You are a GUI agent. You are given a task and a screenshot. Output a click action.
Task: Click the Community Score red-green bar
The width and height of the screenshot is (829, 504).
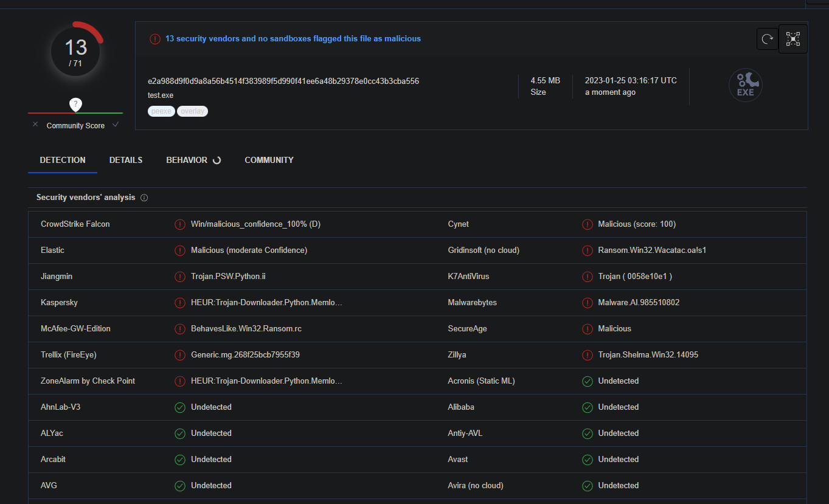pyautogui.click(x=75, y=113)
